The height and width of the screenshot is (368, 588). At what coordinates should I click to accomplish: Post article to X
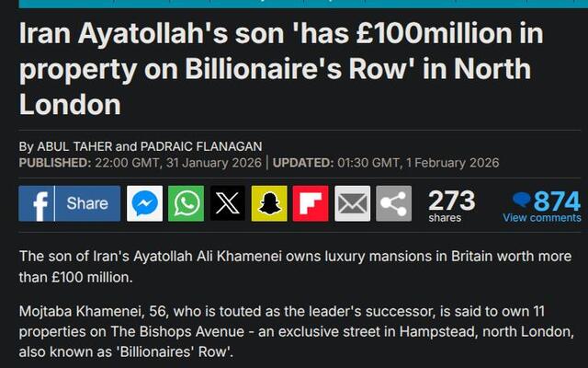[228, 203]
